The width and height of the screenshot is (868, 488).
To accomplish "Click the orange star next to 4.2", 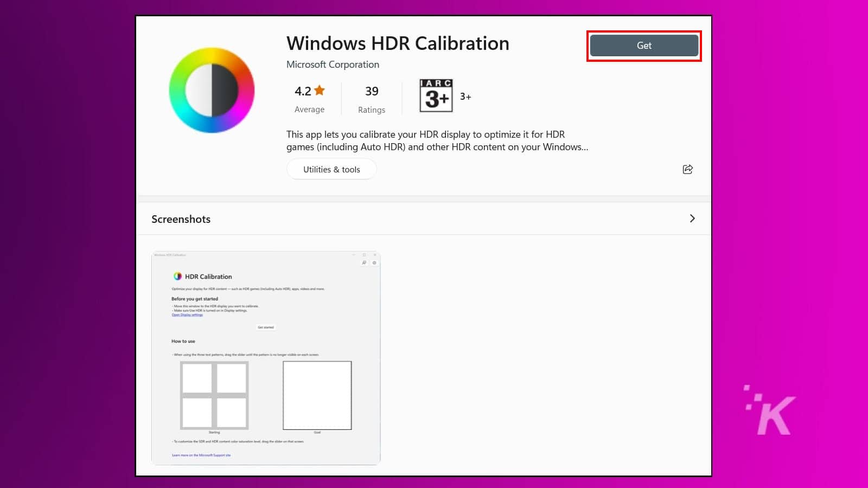I will tap(320, 90).
